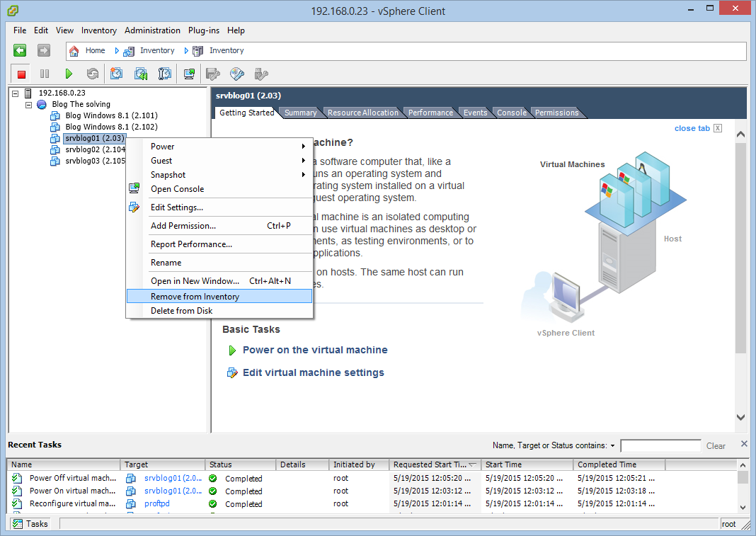The image size is (756, 536).
Task: Click srvblog01 target in Power On task row
Action: (x=173, y=491)
